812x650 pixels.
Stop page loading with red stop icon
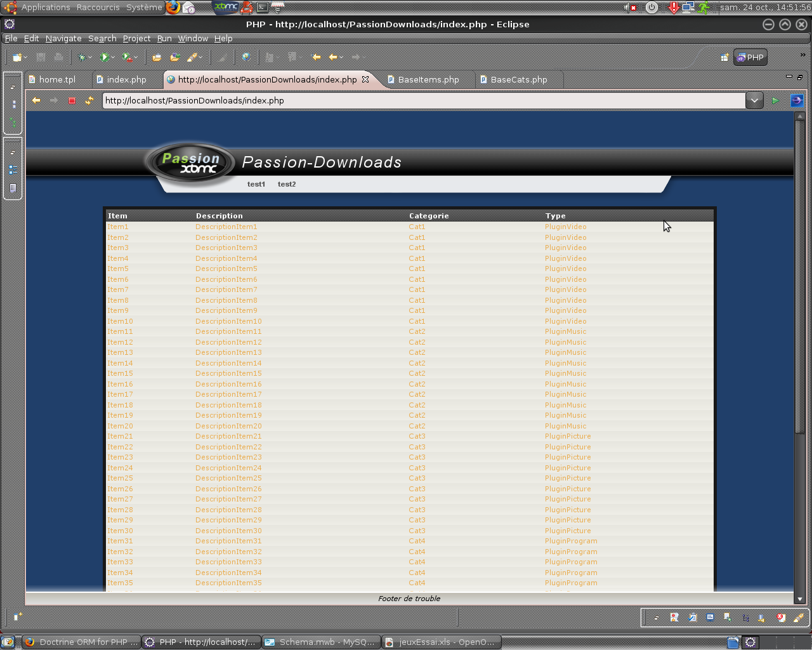click(x=72, y=100)
